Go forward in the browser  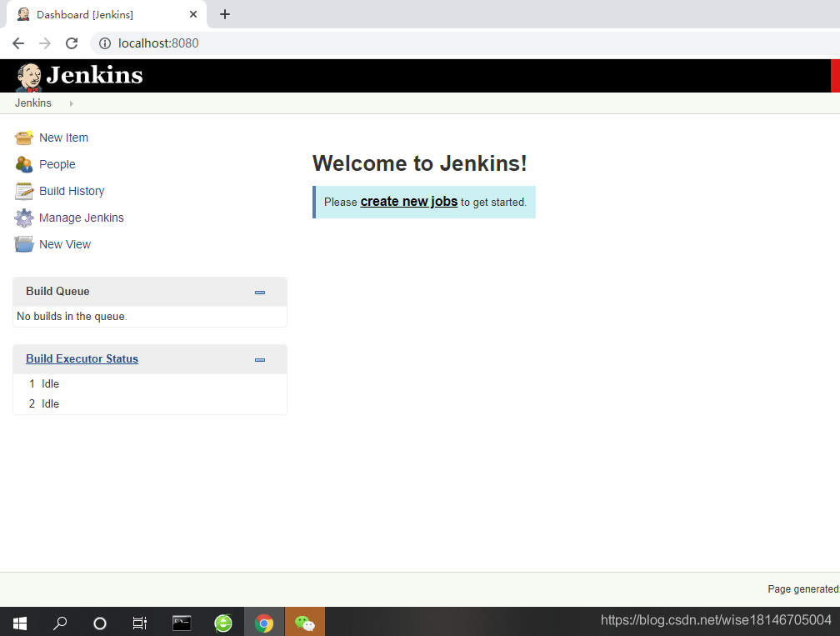[45, 43]
